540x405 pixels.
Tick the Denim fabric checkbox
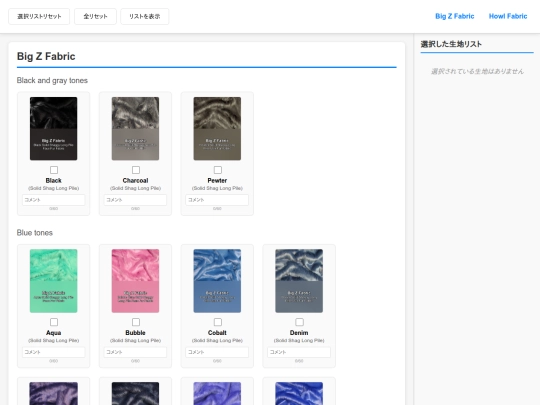(x=299, y=322)
